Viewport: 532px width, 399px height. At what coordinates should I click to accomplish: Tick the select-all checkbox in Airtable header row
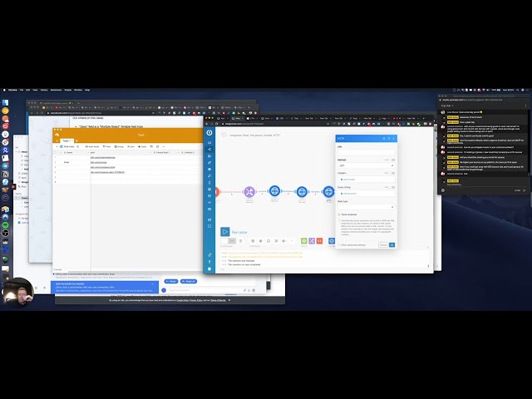[x=56, y=153]
